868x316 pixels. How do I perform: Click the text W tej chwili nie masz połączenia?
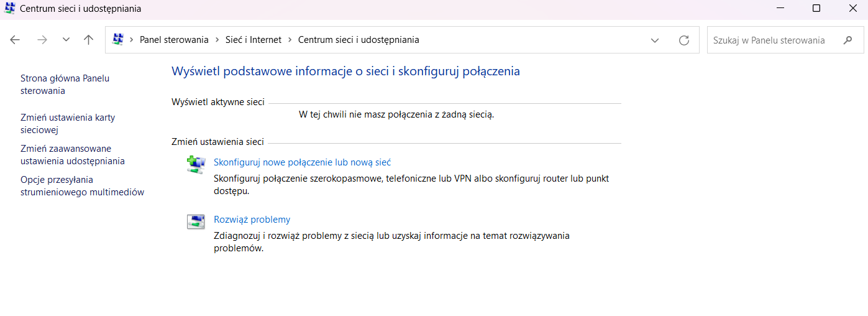pyautogui.click(x=396, y=114)
